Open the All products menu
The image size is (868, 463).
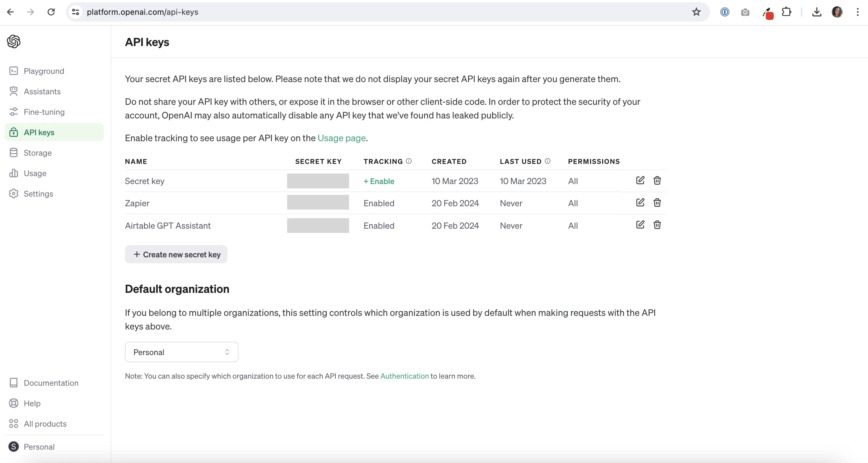click(45, 424)
